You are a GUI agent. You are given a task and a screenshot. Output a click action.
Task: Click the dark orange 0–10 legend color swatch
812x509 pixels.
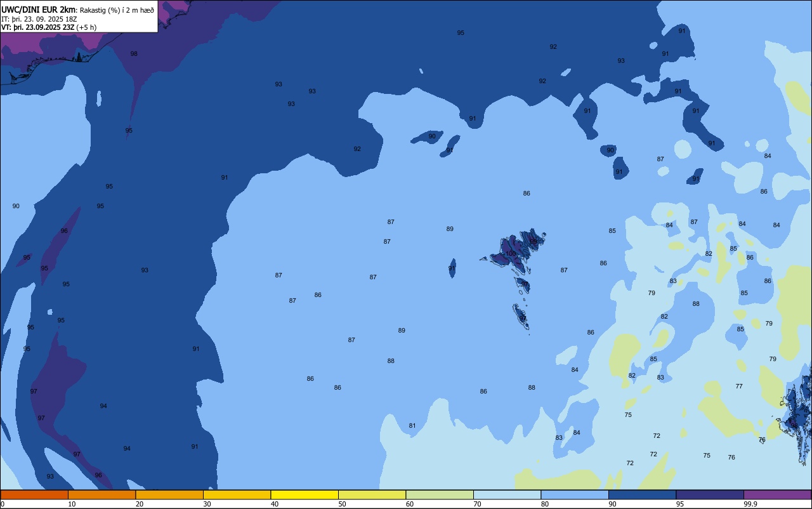pyautogui.click(x=34, y=494)
